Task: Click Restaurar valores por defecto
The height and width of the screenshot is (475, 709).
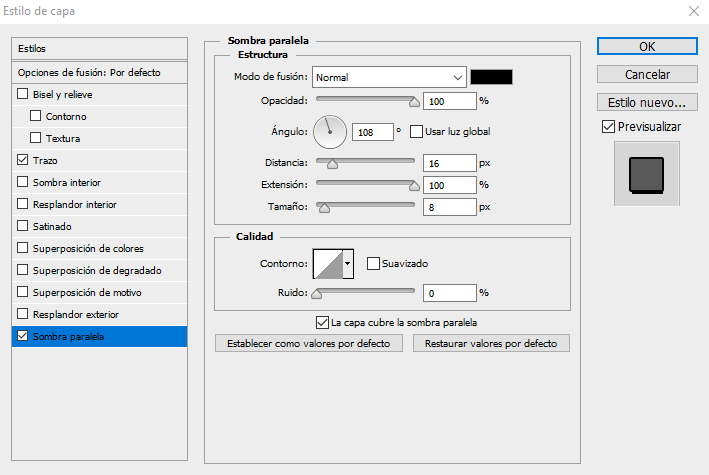Action: [x=491, y=343]
